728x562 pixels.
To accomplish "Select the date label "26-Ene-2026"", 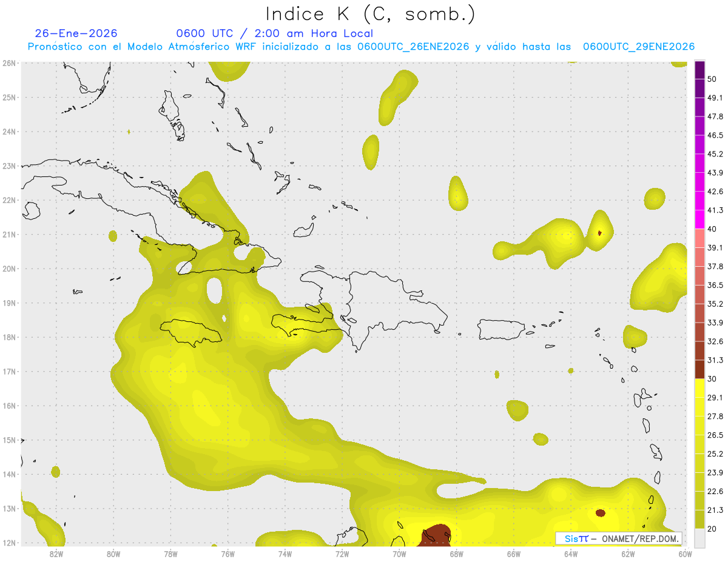I will point(76,33).
